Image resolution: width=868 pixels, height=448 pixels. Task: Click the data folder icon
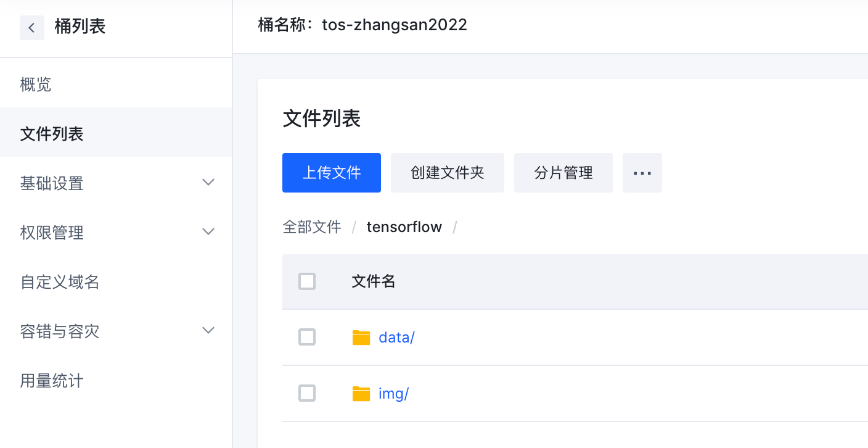pos(361,338)
